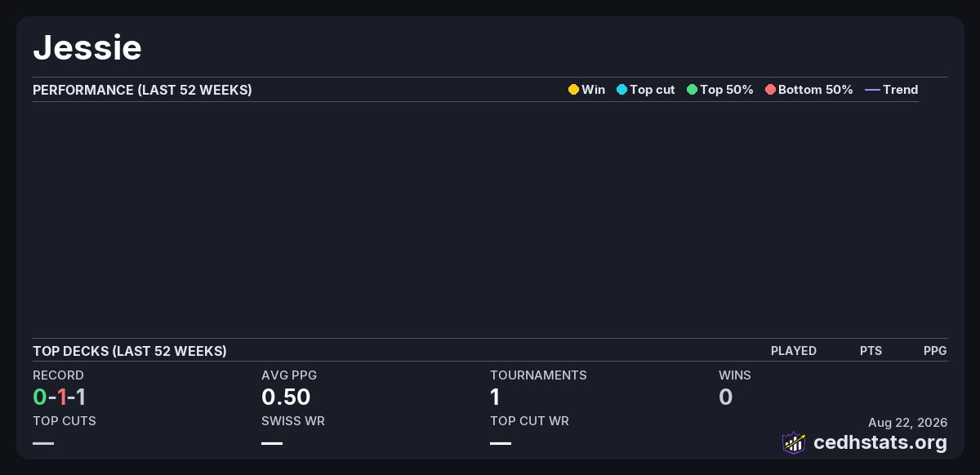Click the Performance (Last 52 Weeks) header
The width and height of the screenshot is (980, 475).
(142, 90)
